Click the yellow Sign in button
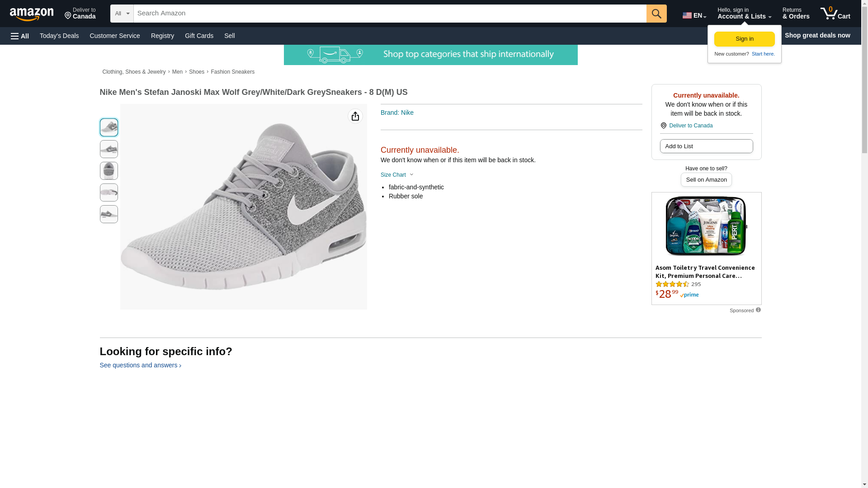868x488 pixels. coord(744,39)
